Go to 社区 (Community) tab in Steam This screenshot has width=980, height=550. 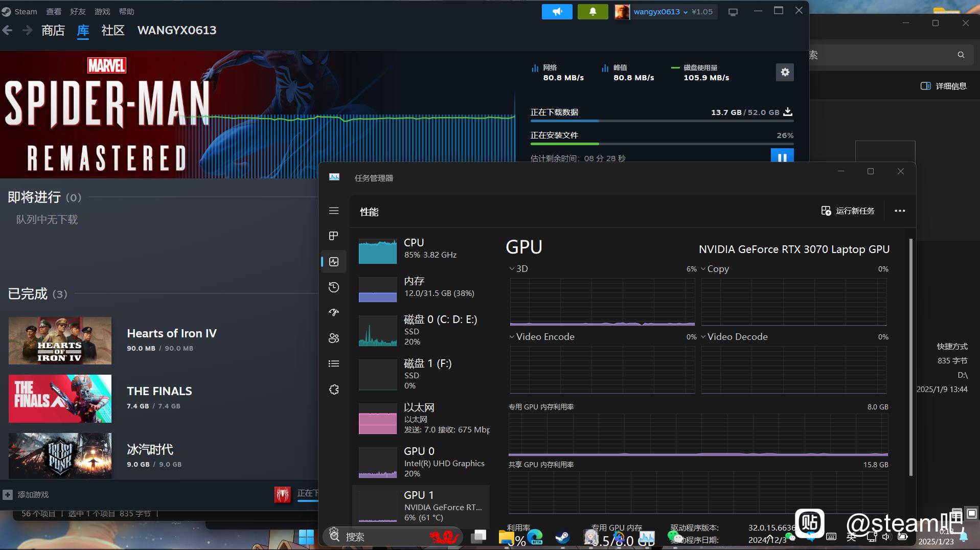click(x=113, y=31)
